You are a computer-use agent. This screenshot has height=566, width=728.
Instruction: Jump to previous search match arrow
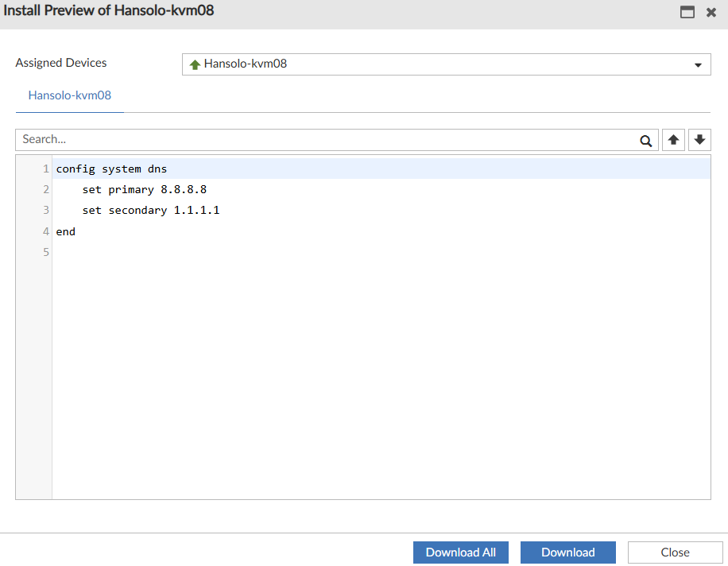click(673, 140)
